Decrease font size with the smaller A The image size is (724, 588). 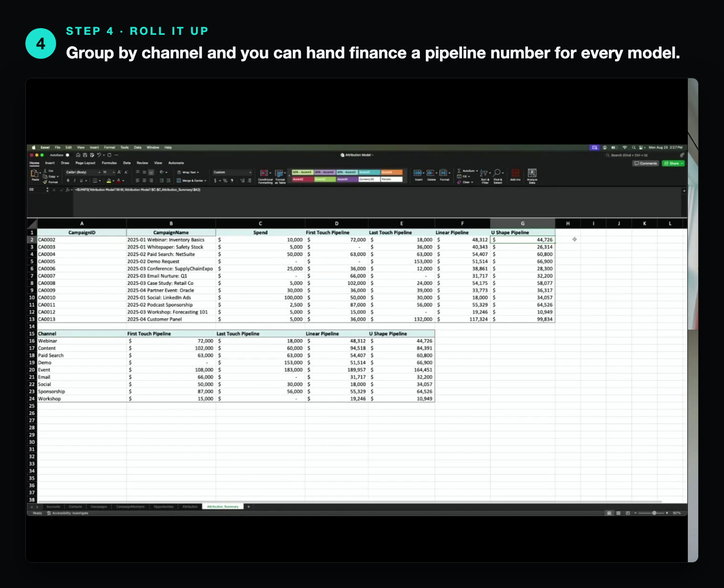[126, 172]
